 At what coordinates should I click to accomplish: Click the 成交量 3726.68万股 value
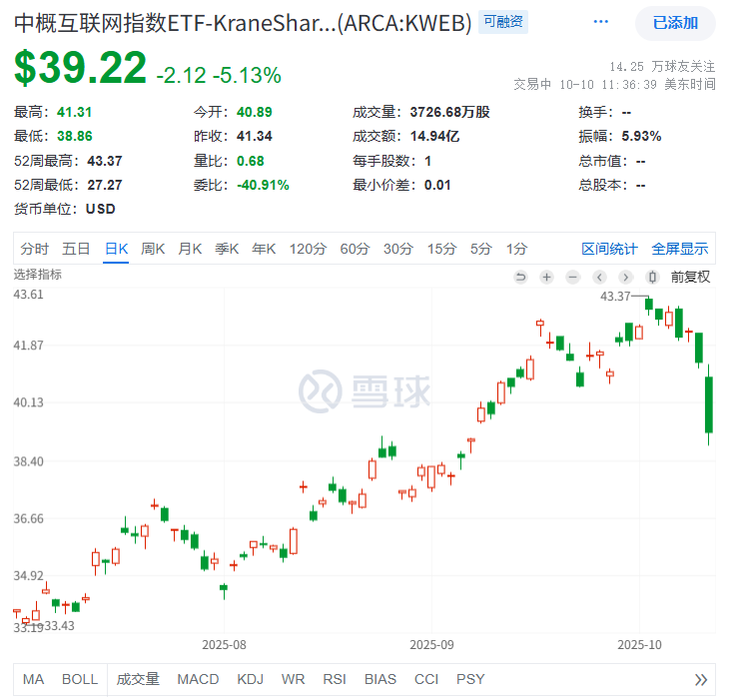click(449, 112)
